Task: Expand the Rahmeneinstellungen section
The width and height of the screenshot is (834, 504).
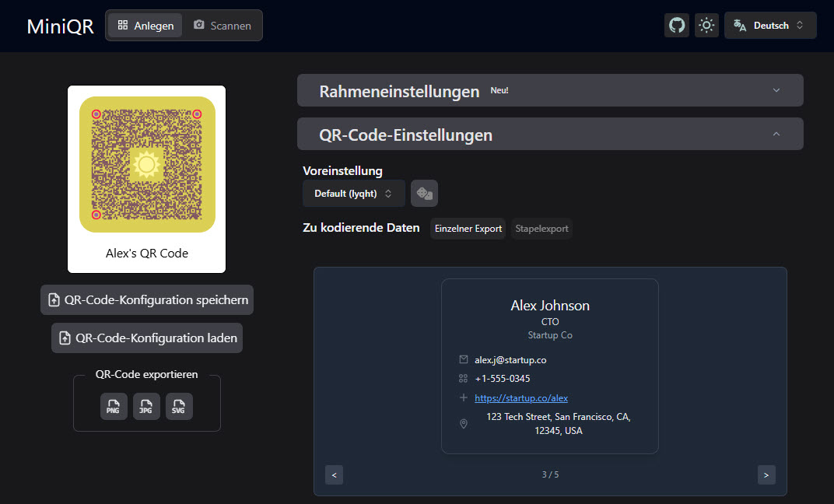Action: 550,91
